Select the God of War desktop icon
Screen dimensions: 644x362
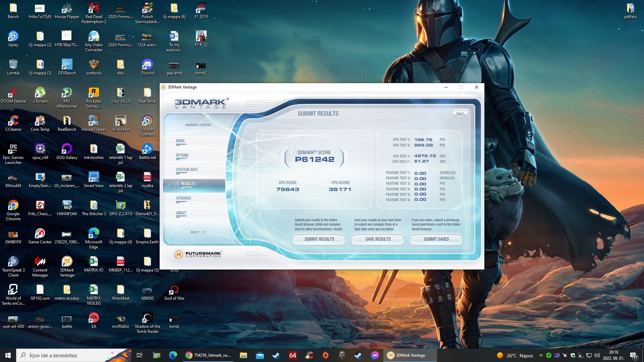(x=174, y=293)
